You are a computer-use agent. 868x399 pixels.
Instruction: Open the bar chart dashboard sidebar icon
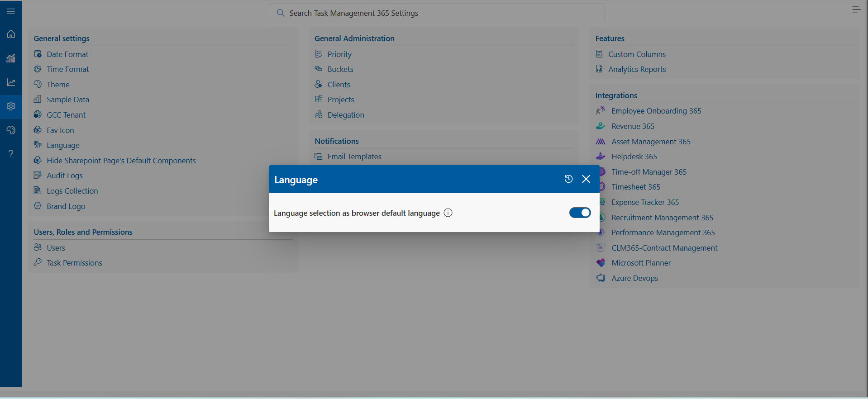coord(11,58)
